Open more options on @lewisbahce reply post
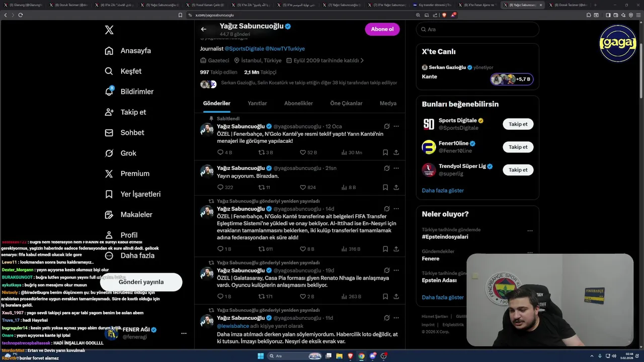Image resolution: width=644 pixels, height=362 pixels. pos(396,318)
